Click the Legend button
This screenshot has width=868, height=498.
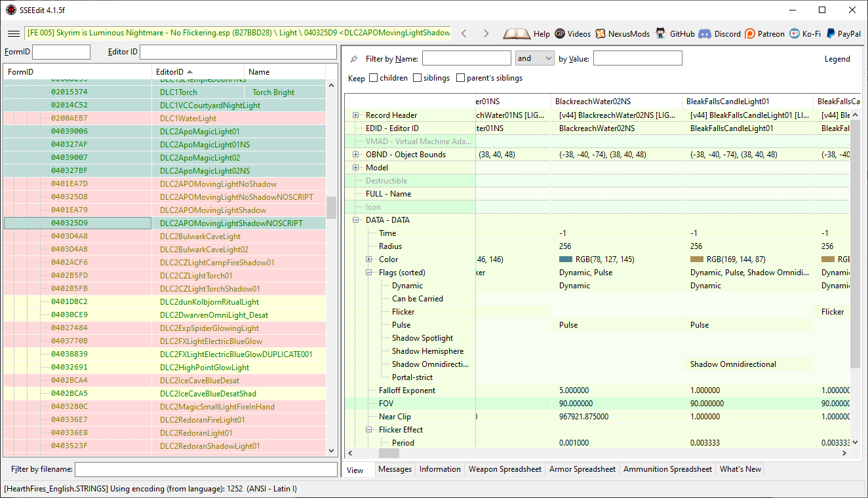pos(837,59)
